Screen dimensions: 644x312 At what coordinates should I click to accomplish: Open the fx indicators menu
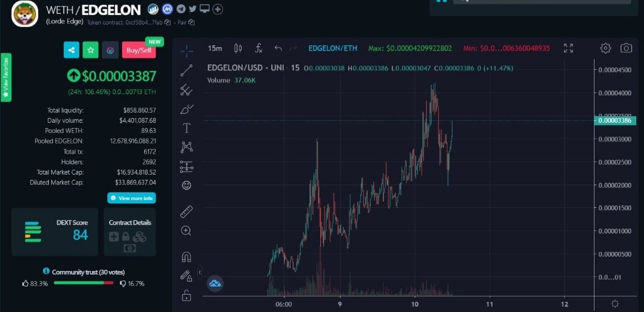258,48
